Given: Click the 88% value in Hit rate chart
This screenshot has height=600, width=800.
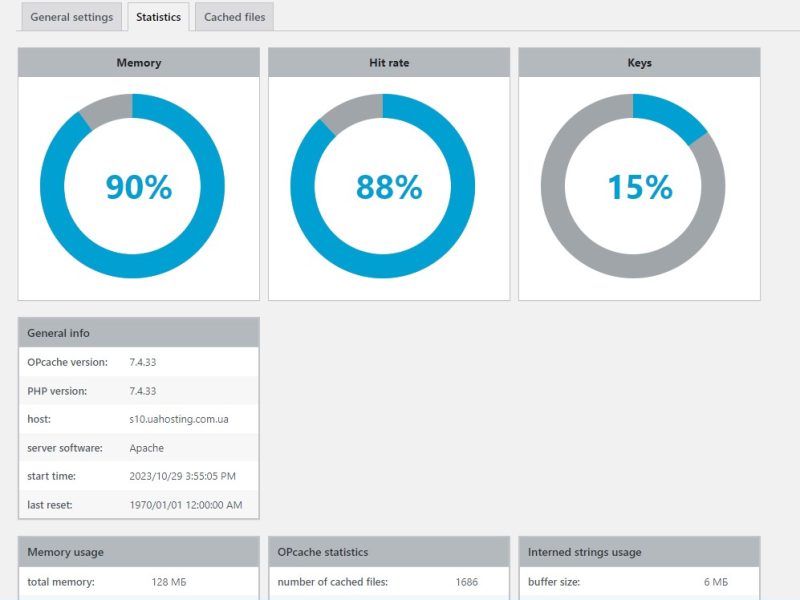Looking at the screenshot, I should [389, 187].
